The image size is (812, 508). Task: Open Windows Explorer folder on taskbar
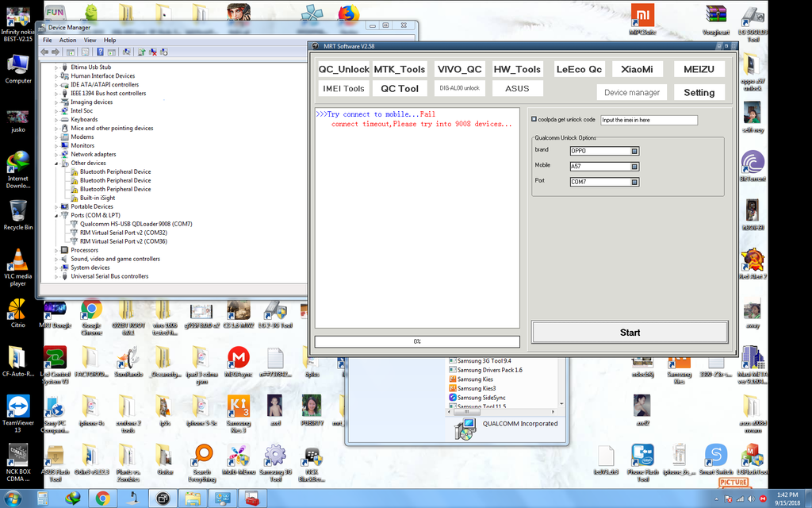pyautogui.click(x=193, y=498)
